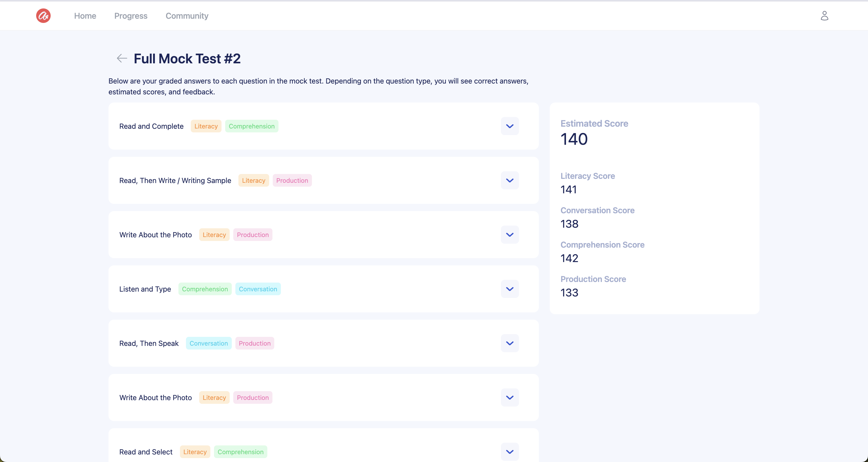Go to the Home menu item

pyautogui.click(x=85, y=16)
